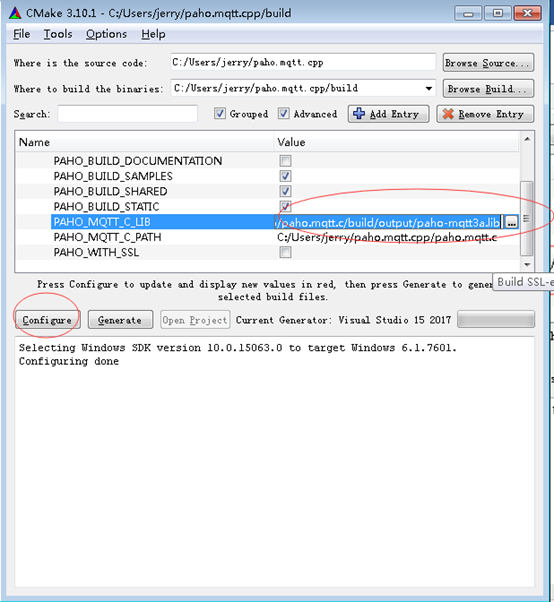This screenshot has width=554, height=602.
Task: Click the disabled Open Project button
Action: click(195, 320)
